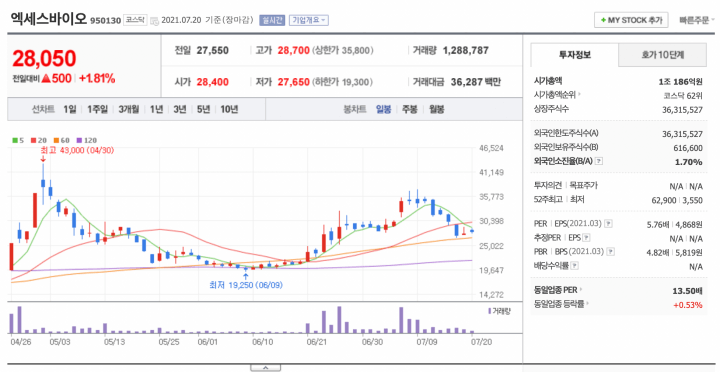Click the arrow next to 동일업종 등락률

(x=588, y=304)
